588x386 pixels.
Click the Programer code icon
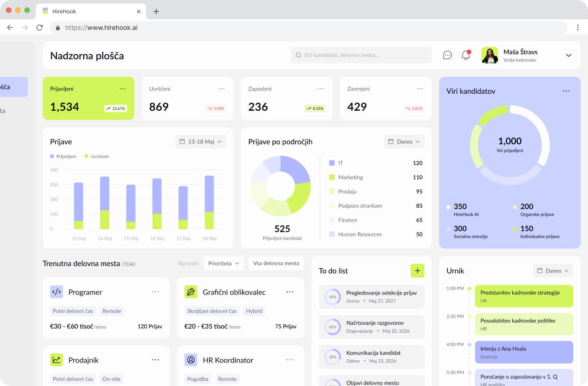tap(57, 291)
